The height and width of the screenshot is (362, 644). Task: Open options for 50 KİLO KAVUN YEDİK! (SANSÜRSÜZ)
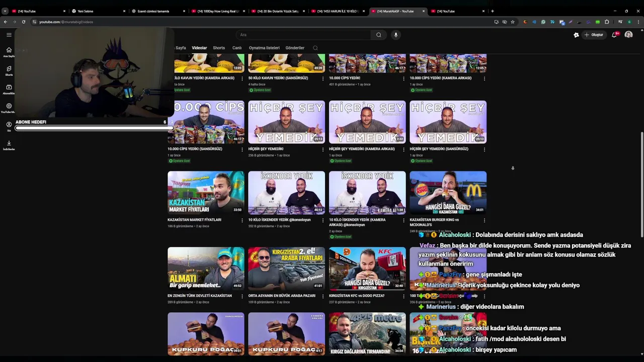323,78
